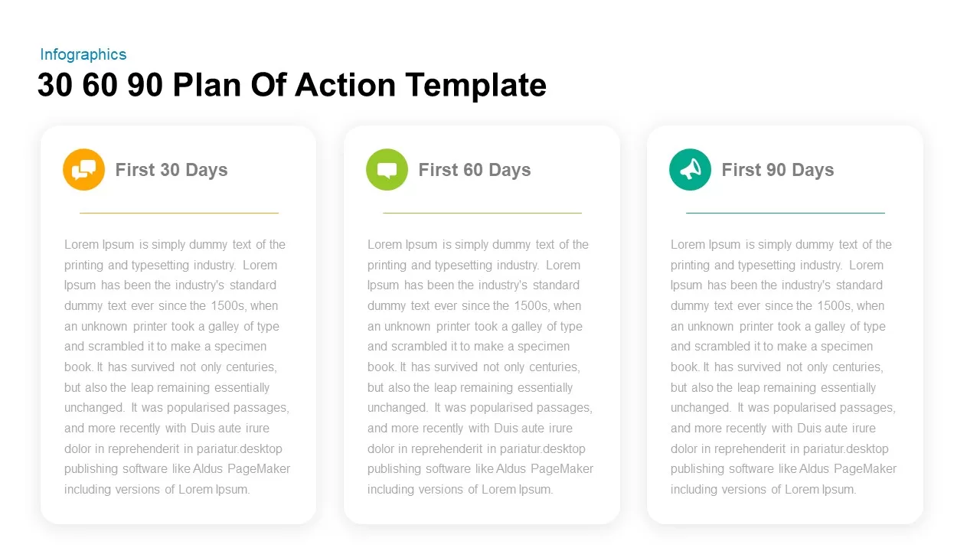
Task: Select the teal divider line under First 90 Days
Action: [x=786, y=213]
